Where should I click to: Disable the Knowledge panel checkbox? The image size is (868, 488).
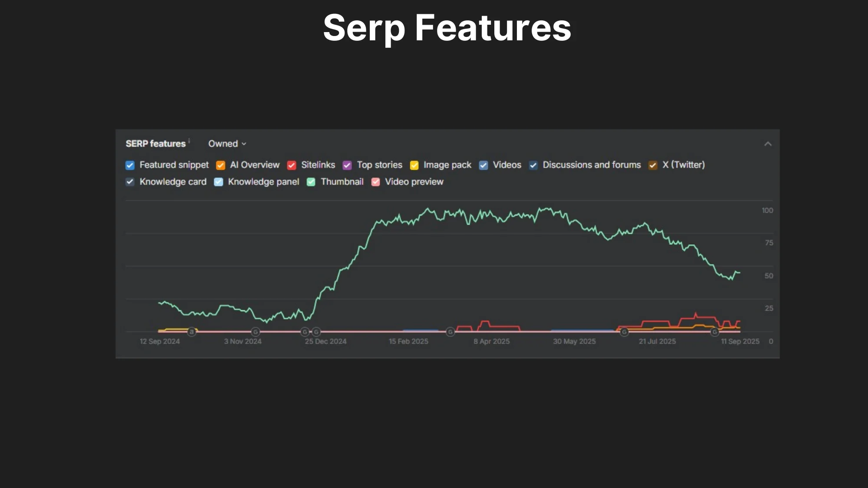pyautogui.click(x=218, y=182)
